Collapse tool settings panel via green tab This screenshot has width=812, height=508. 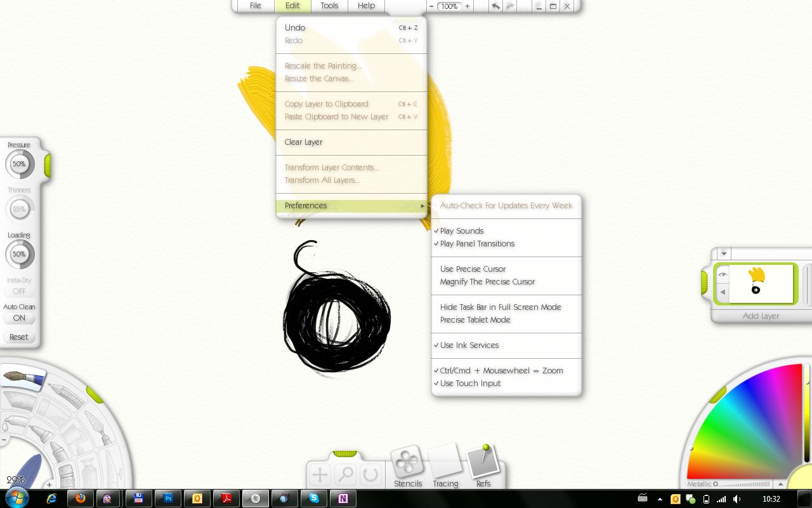47,166
